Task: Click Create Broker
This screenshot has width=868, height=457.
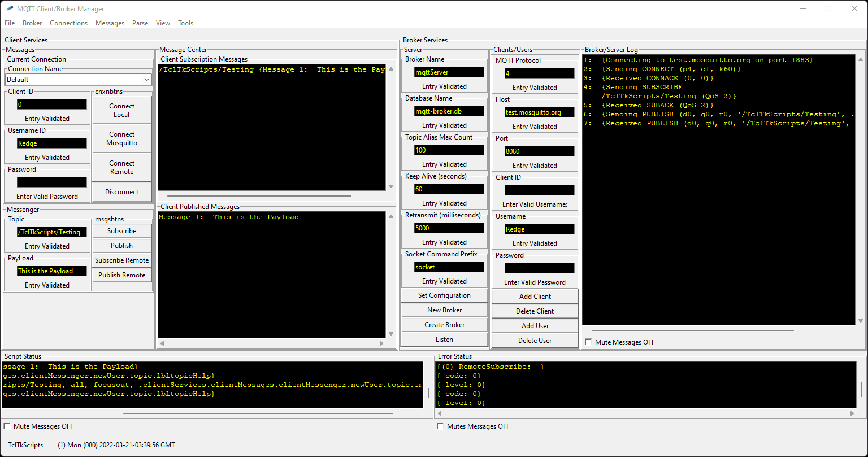Action: pos(444,324)
